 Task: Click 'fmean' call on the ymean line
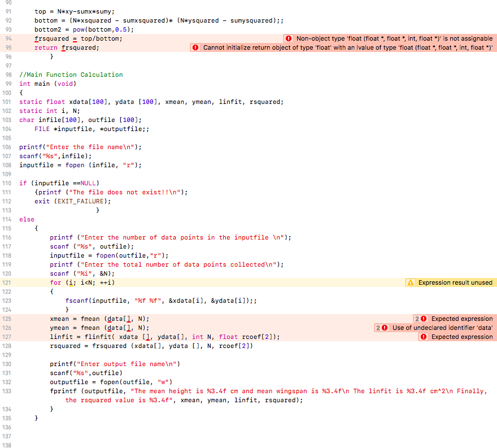pos(90,328)
